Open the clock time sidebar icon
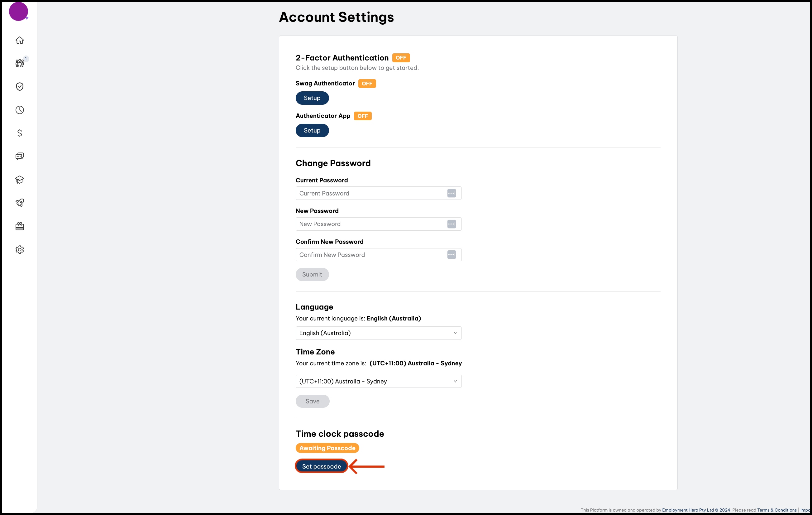Image resolution: width=812 pixels, height=515 pixels. coord(20,110)
